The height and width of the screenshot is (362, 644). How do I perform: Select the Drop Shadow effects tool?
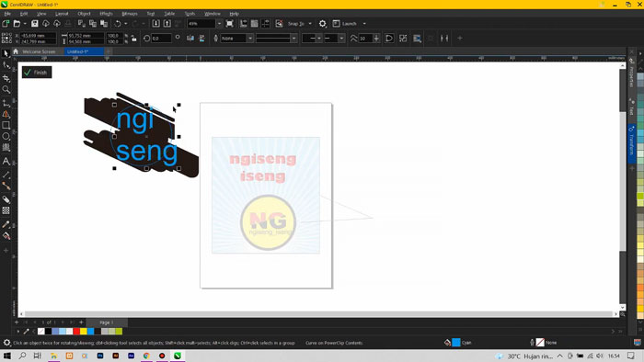[x=6, y=199]
